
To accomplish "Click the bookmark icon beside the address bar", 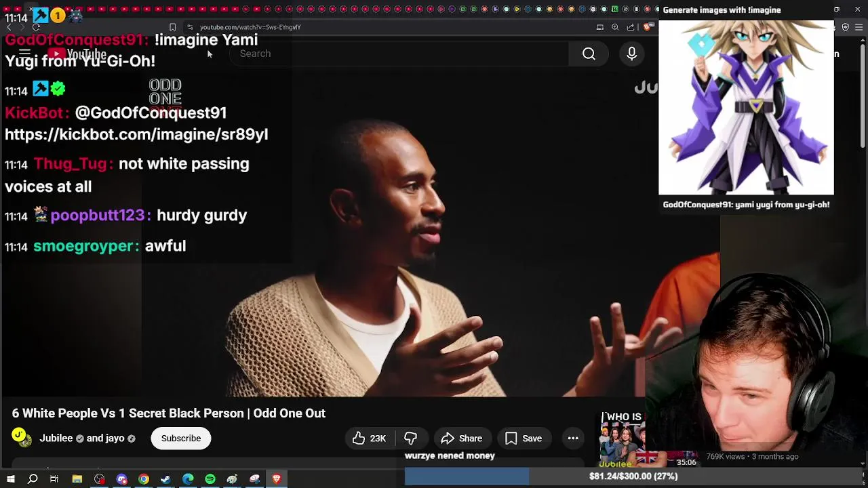I will 172,27.
